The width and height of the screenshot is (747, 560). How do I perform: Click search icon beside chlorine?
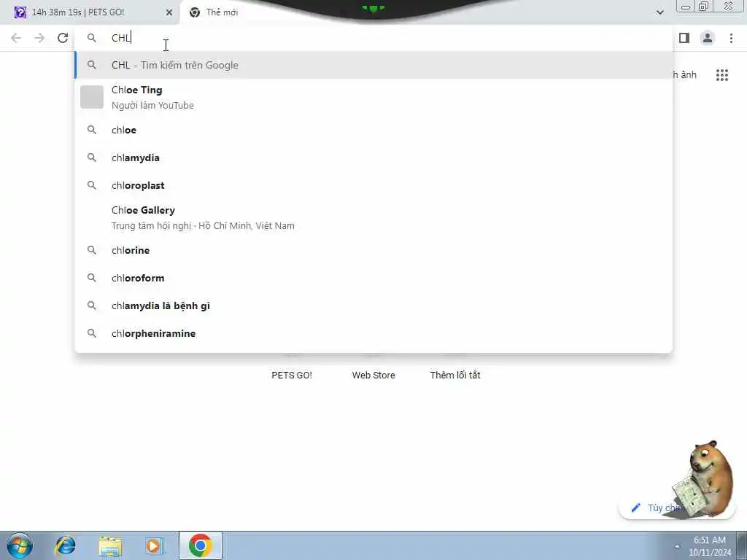tap(91, 250)
